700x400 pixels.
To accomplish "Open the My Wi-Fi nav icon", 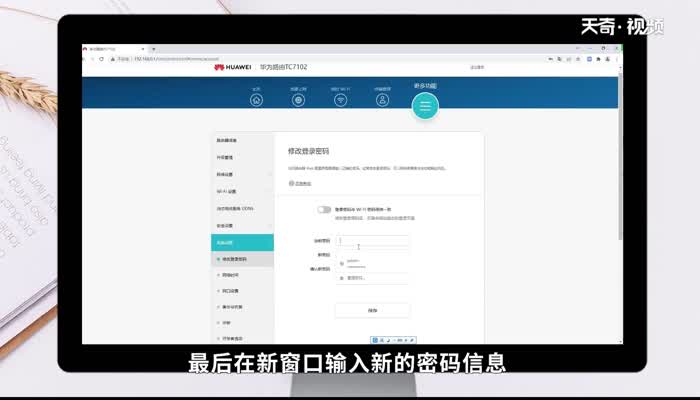I will (341, 100).
